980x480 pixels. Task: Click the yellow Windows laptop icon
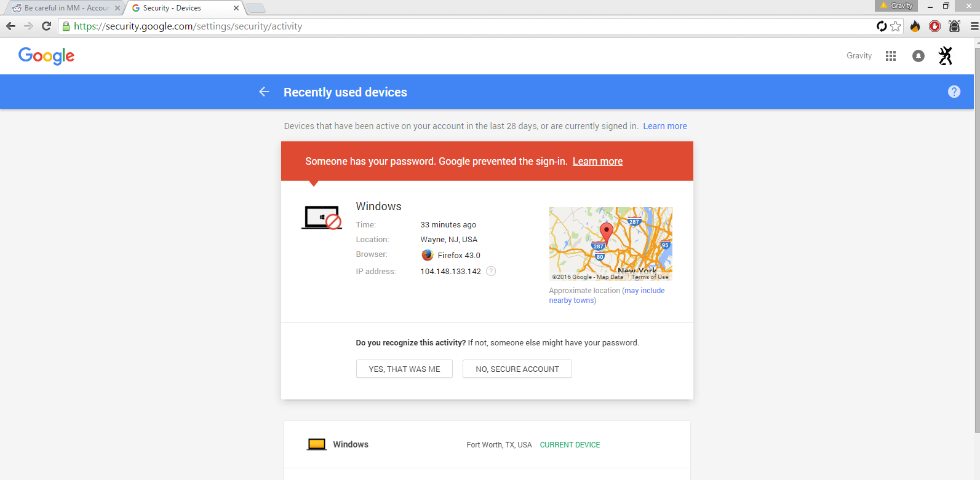tap(317, 444)
